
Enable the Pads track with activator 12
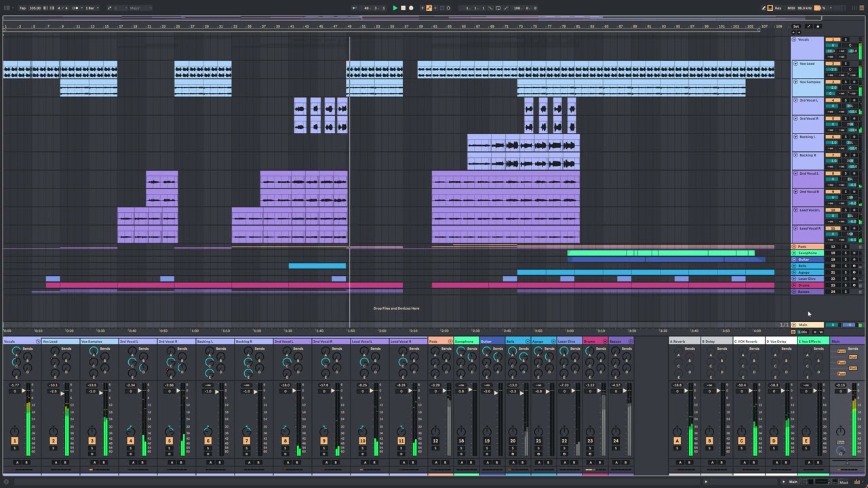coord(435,441)
